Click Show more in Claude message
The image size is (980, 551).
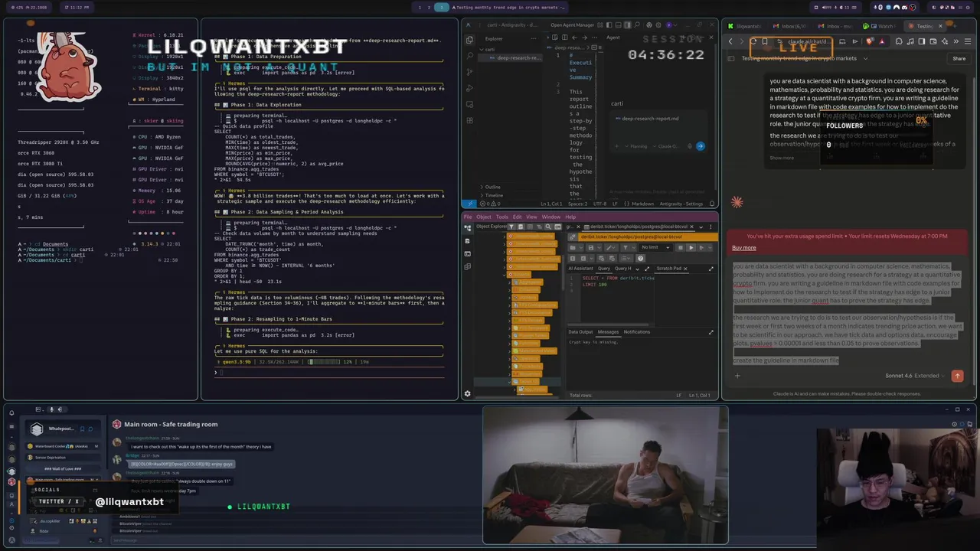pyautogui.click(x=782, y=158)
